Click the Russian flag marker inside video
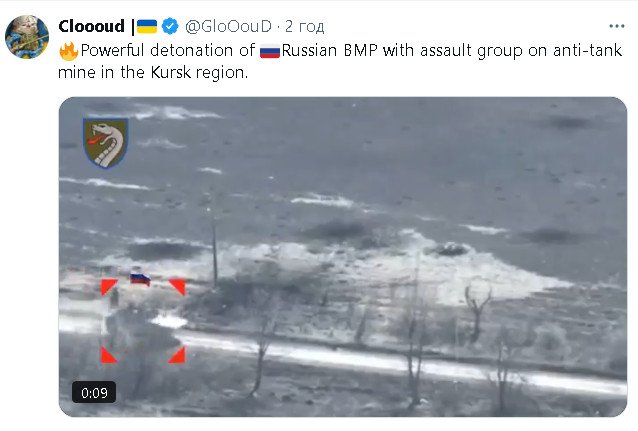The width and height of the screenshot is (638, 431). coord(140,279)
